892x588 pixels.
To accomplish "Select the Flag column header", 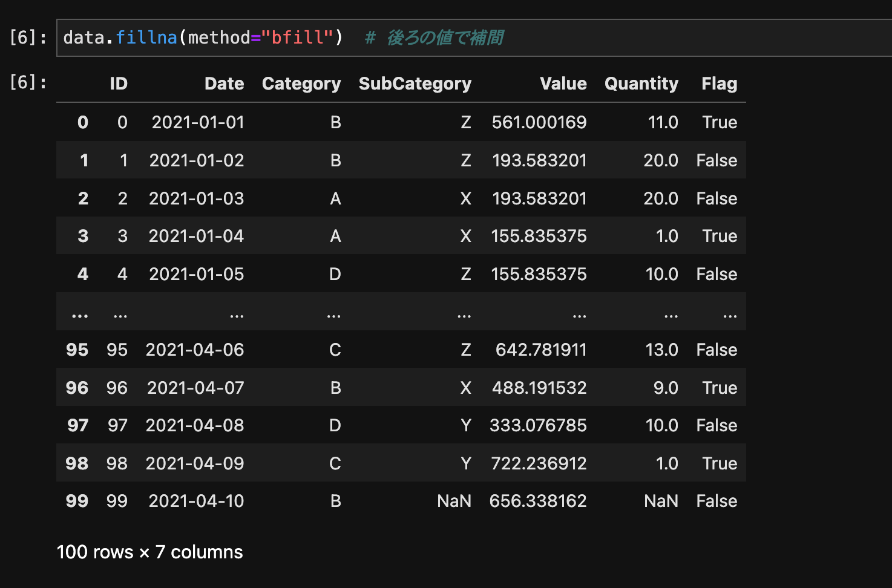I will (x=720, y=83).
